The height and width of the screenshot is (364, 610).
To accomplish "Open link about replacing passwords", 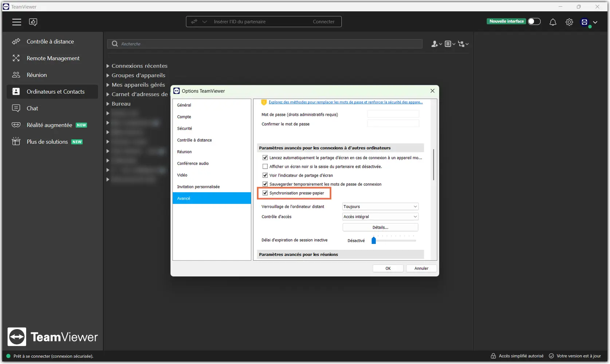I will pos(346,102).
